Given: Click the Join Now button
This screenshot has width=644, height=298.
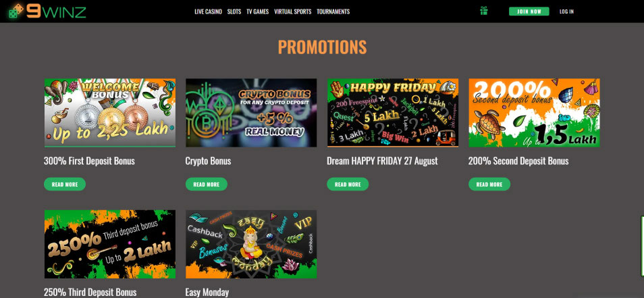Looking at the screenshot, I should [x=529, y=11].
